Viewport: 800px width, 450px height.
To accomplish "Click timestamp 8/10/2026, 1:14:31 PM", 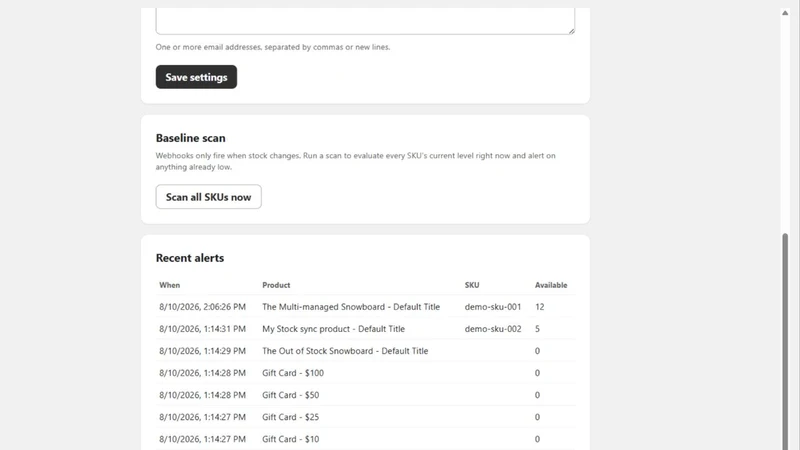I will tap(203, 329).
